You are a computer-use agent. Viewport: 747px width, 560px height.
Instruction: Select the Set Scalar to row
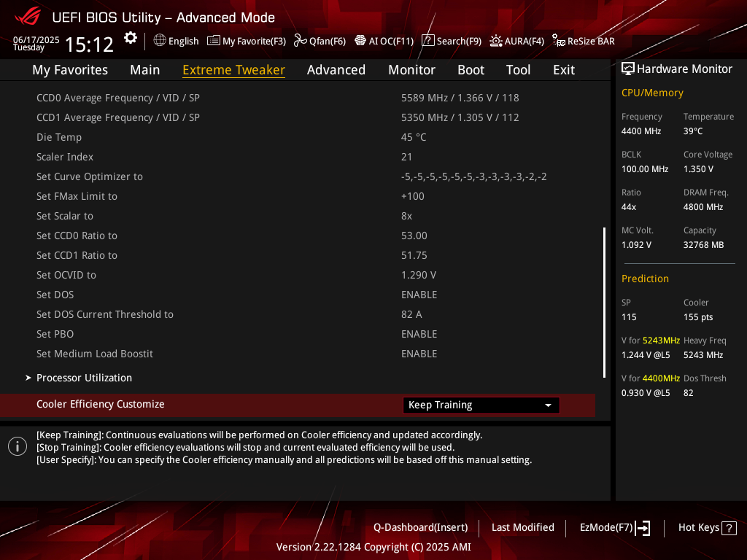click(298, 216)
